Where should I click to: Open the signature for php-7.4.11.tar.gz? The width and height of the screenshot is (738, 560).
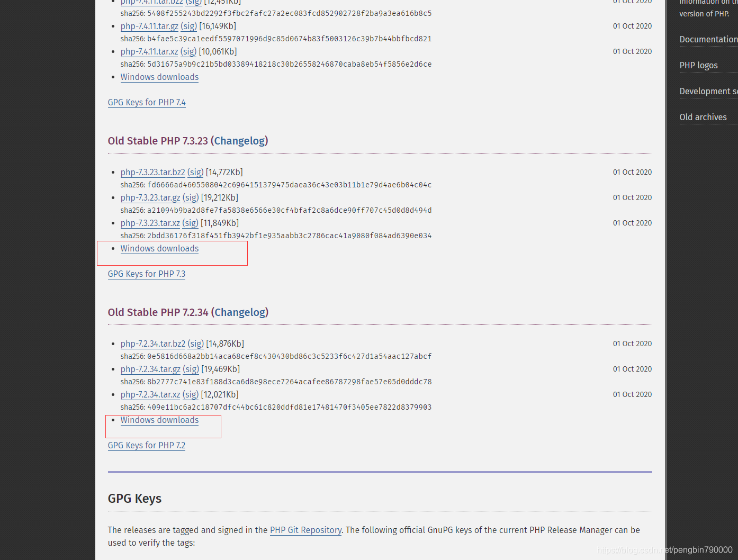click(189, 26)
